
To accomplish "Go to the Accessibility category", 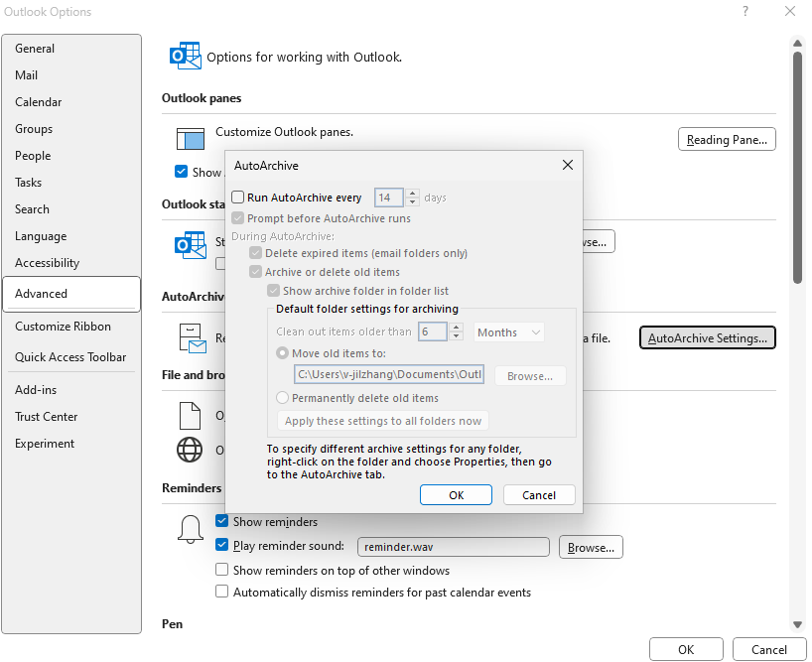I will coord(70,263).
